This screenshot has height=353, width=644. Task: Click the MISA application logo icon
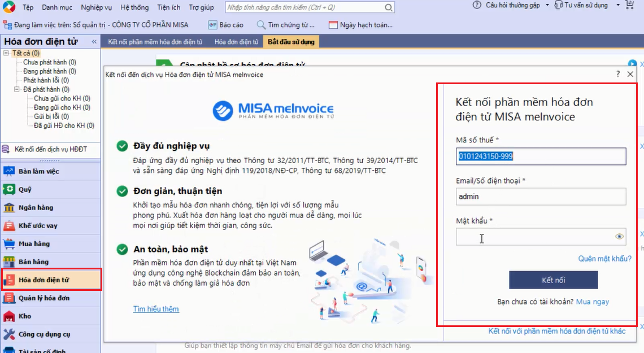8,7
